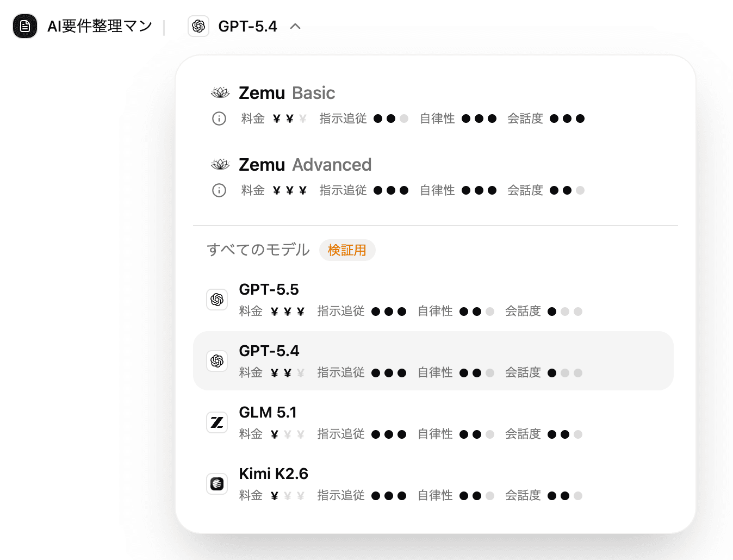Open the info icon under Zemu Basic

point(219,119)
